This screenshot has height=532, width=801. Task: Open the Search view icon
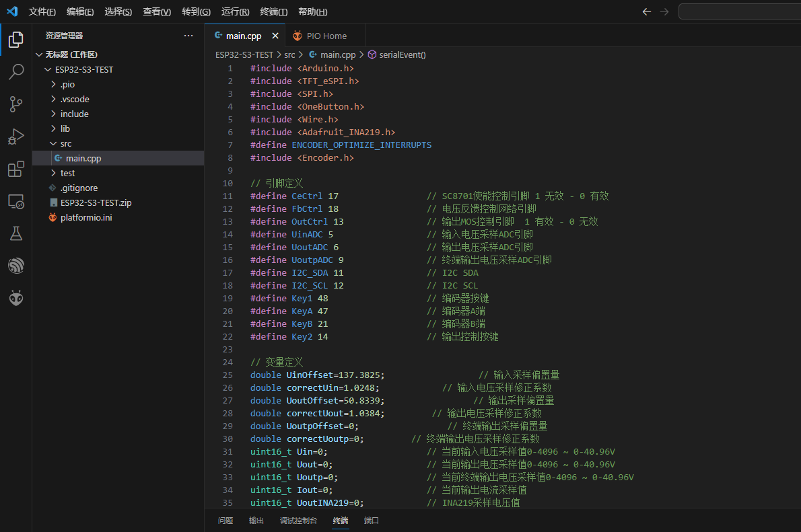[16, 72]
